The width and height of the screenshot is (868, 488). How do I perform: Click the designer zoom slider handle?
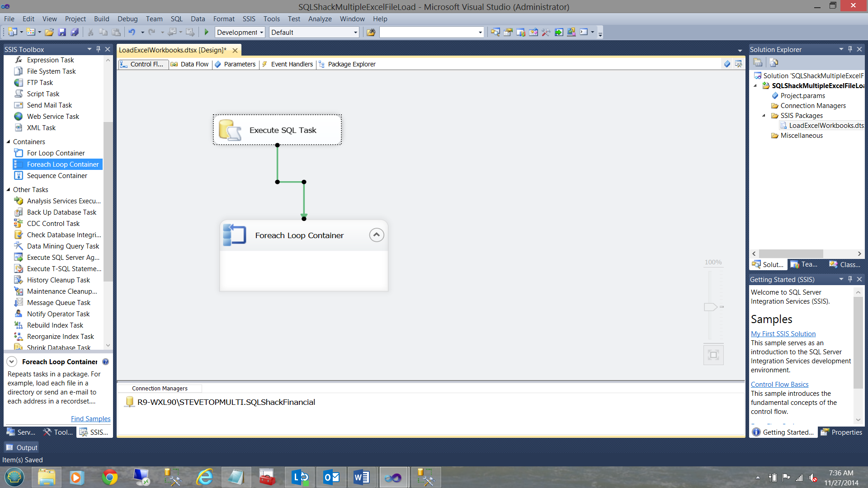(710, 307)
